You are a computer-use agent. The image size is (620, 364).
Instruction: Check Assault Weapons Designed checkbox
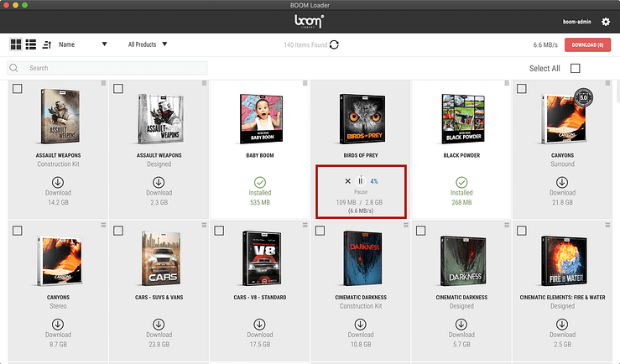point(118,89)
